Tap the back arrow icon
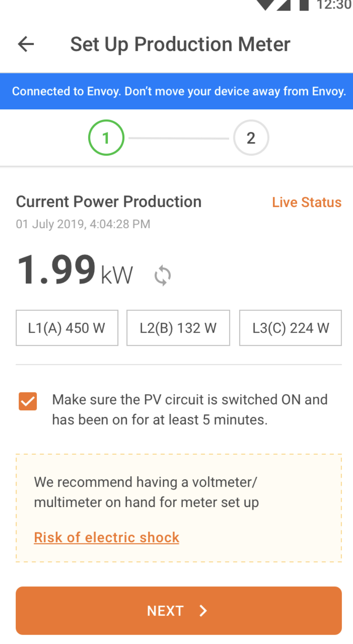Viewport: 353px width, 644px height. click(26, 44)
